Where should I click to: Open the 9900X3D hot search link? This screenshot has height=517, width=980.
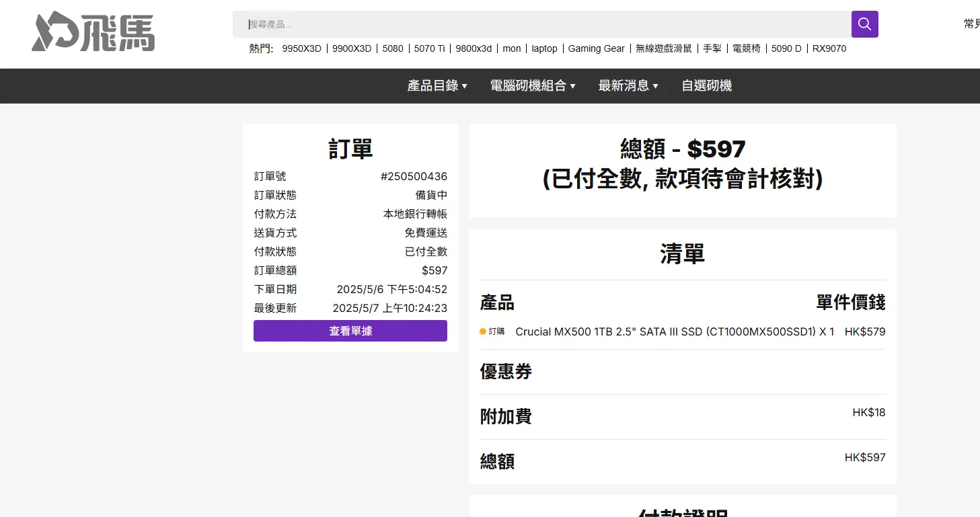[x=352, y=48]
